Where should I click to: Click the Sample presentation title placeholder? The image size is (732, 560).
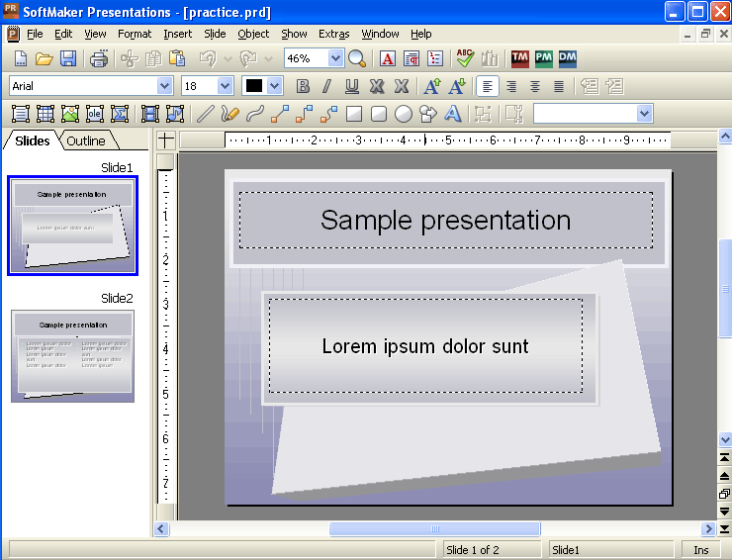point(446,220)
